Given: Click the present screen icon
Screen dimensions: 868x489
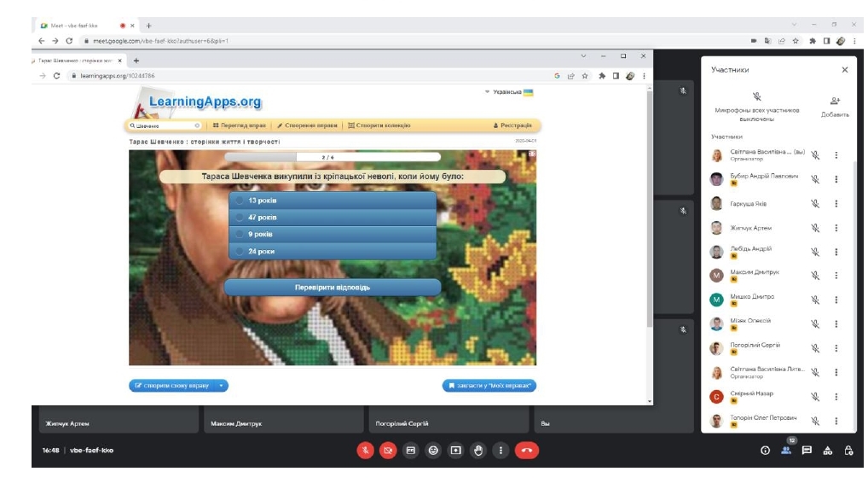Looking at the screenshot, I should tap(455, 451).
